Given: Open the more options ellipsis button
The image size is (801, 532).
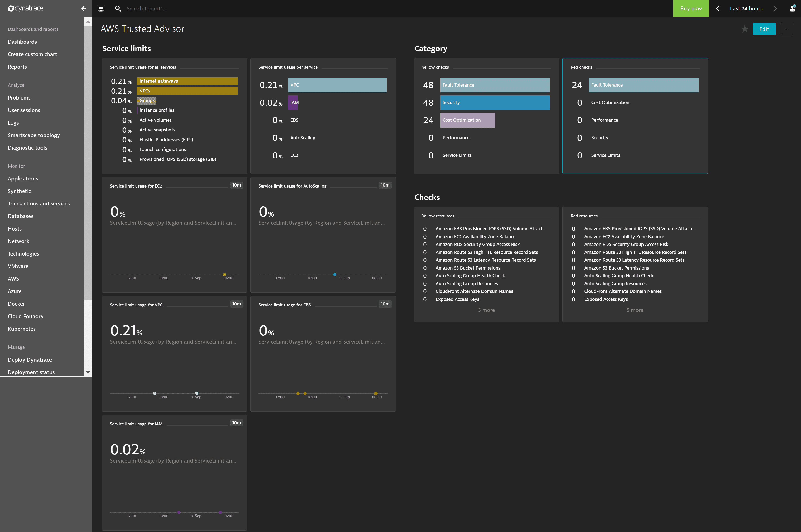Looking at the screenshot, I should [787, 29].
